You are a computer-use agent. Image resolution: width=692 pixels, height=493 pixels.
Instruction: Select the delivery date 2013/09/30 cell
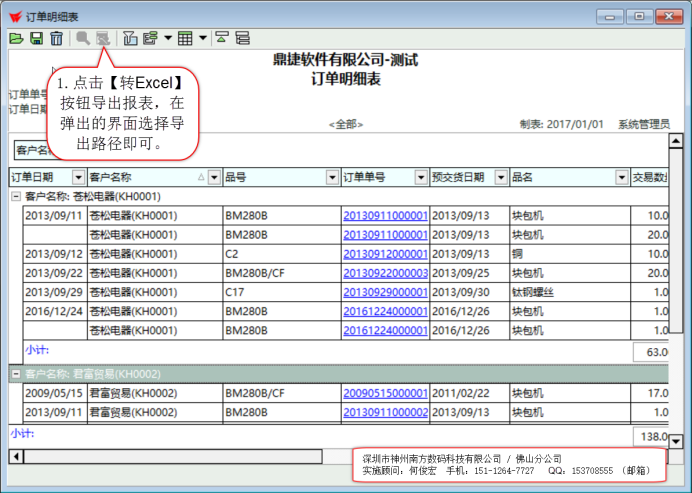point(470,292)
